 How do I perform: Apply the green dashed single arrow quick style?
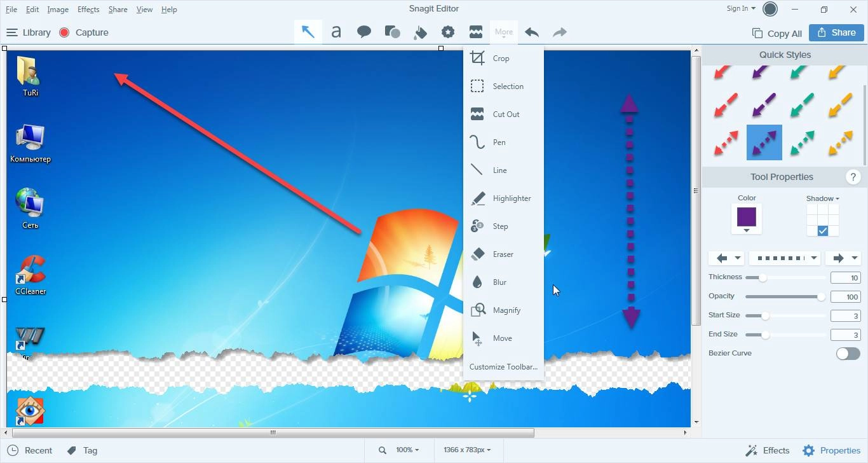click(x=802, y=105)
